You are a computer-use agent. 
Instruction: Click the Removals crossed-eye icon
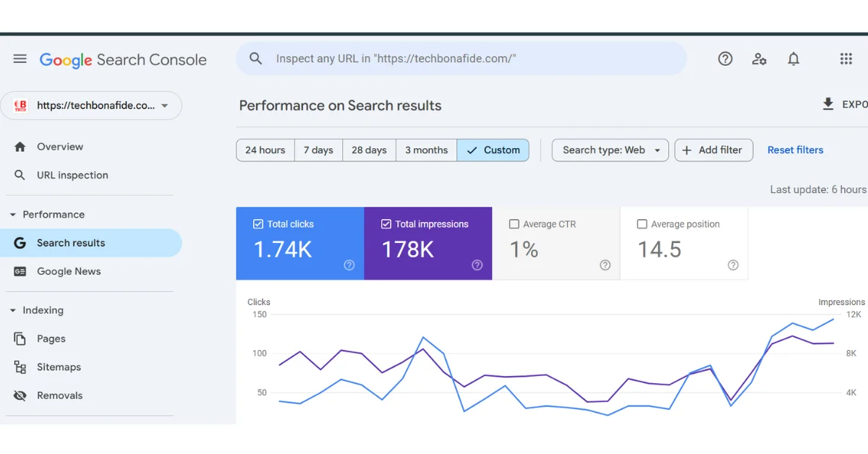click(x=20, y=396)
